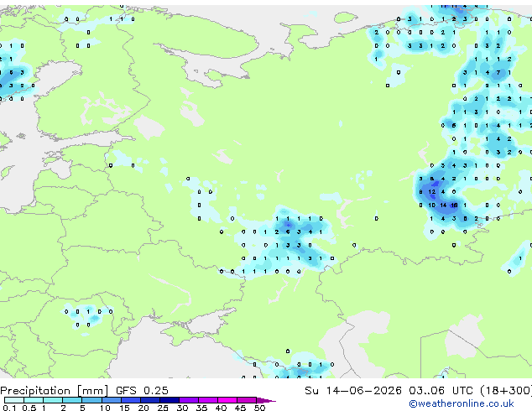
Task: Select the 40–45 mm magenta legend swatch
Action: point(227,400)
